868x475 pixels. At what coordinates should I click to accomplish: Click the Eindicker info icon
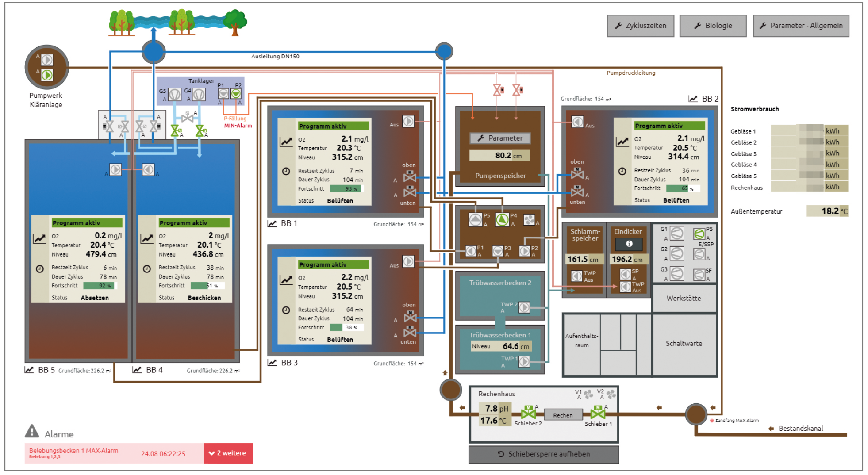pos(629,244)
